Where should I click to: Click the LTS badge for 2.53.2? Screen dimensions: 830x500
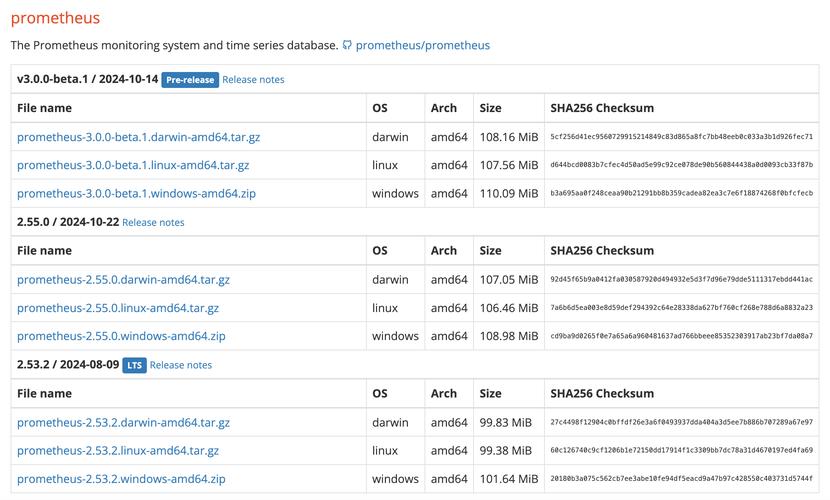pyautogui.click(x=134, y=365)
